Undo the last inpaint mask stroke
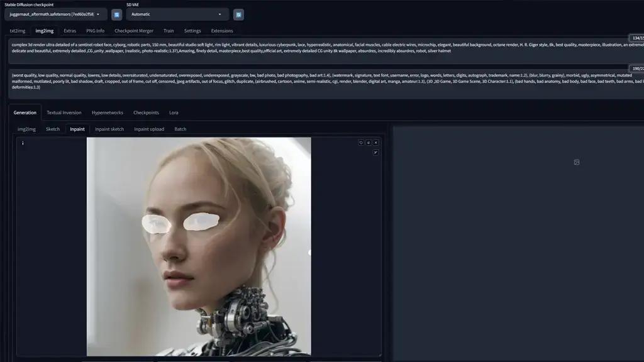Screen dimensions: 644x362 coord(361,143)
